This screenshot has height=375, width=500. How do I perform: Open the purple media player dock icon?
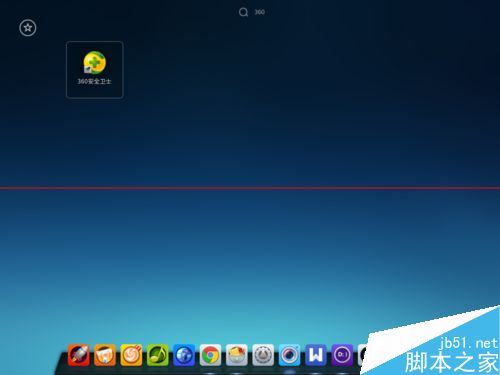(342, 355)
